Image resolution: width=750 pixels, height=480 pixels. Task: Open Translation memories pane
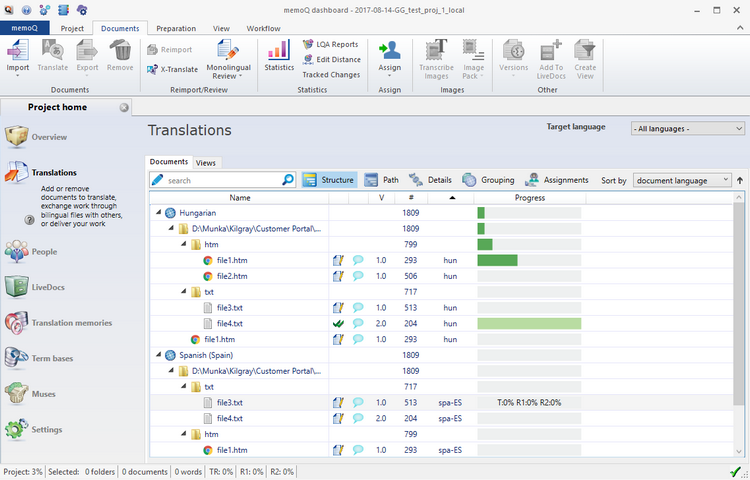click(70, 323)
